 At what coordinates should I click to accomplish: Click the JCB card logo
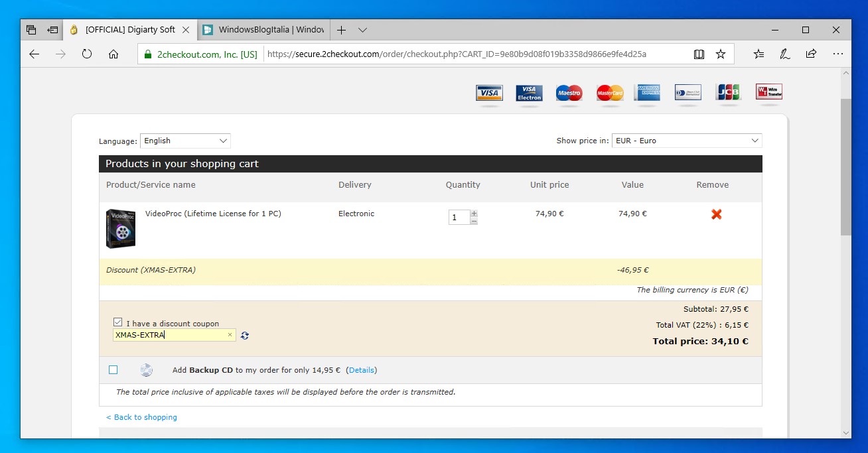coord(728,92)
